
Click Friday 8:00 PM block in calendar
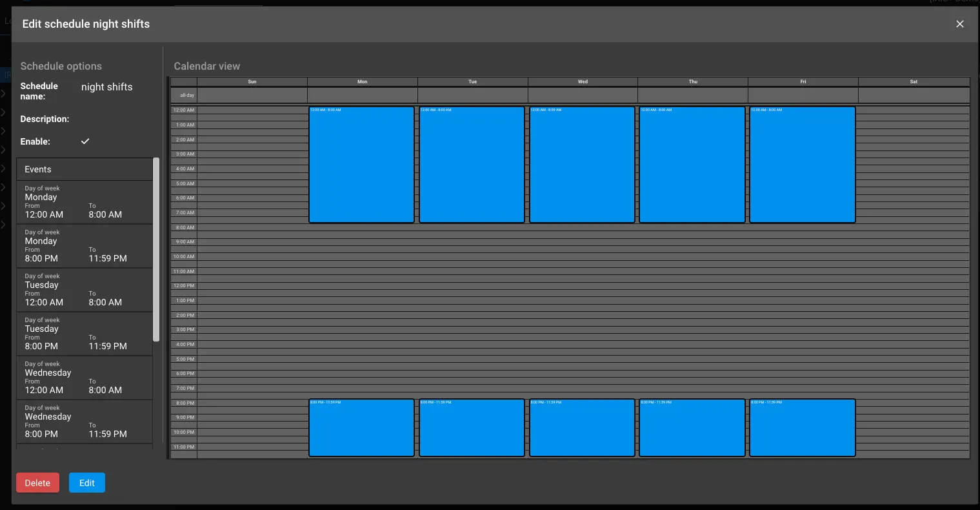(803, 427)
